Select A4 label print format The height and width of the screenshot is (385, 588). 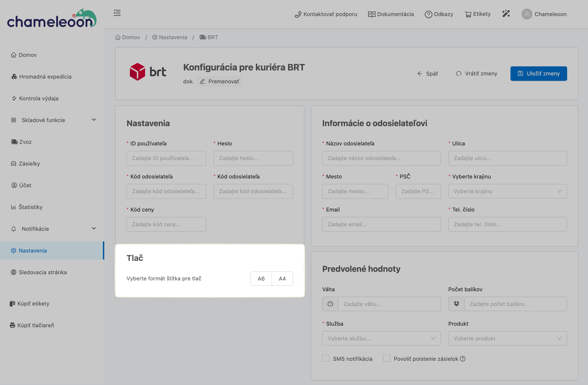coord(282,278)
